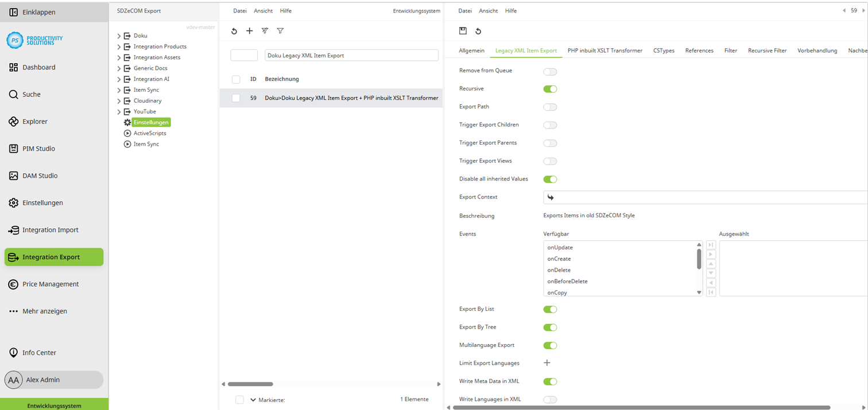Expand the Doku tree node
Image resolution: width=868 pixels, height=410 pixels.
pos(118,35)
